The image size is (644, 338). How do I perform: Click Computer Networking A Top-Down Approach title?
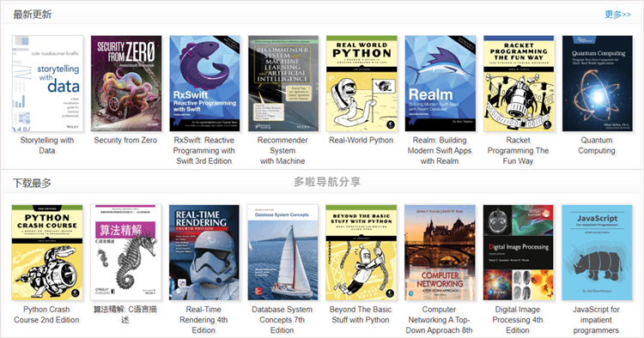click(x=439, y=320)
